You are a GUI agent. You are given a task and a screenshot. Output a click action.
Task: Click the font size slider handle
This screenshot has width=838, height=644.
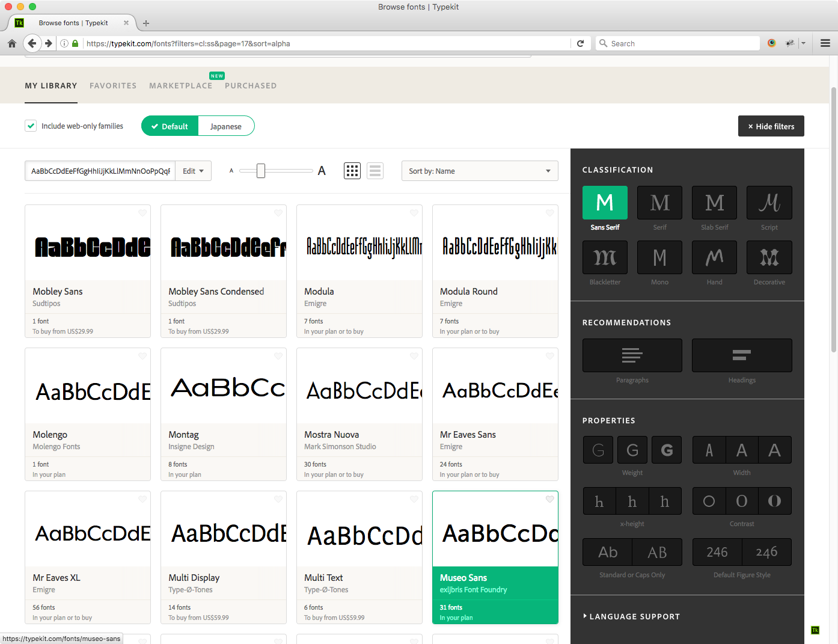coord(261,171)
